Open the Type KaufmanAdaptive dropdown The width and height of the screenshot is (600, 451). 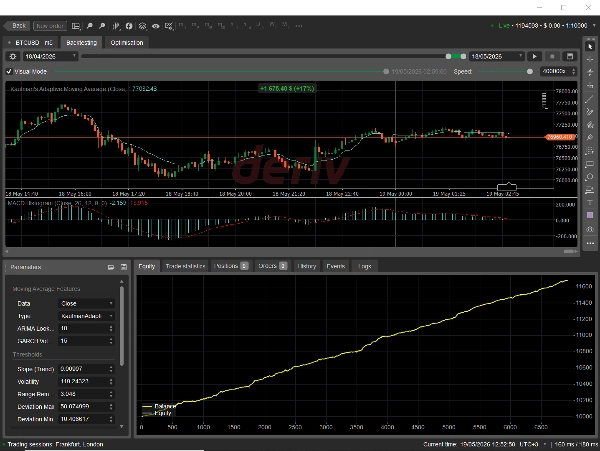pos(87,316)
